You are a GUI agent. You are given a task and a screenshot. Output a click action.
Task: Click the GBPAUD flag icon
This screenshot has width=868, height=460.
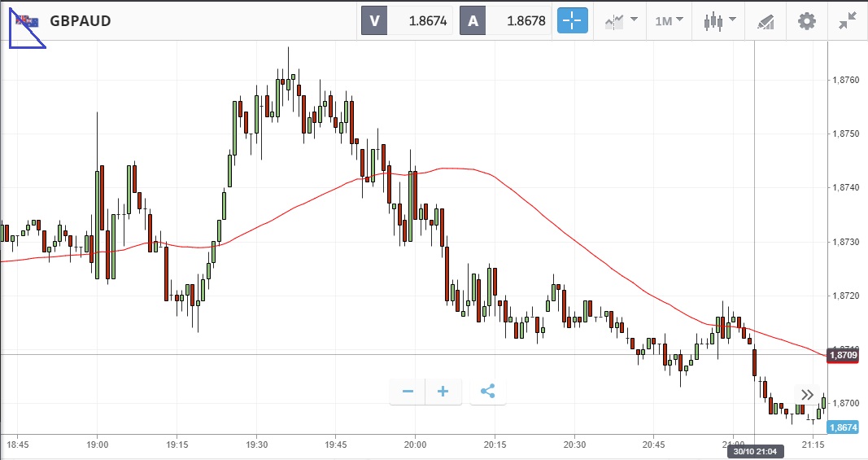(x=28, y=21)
